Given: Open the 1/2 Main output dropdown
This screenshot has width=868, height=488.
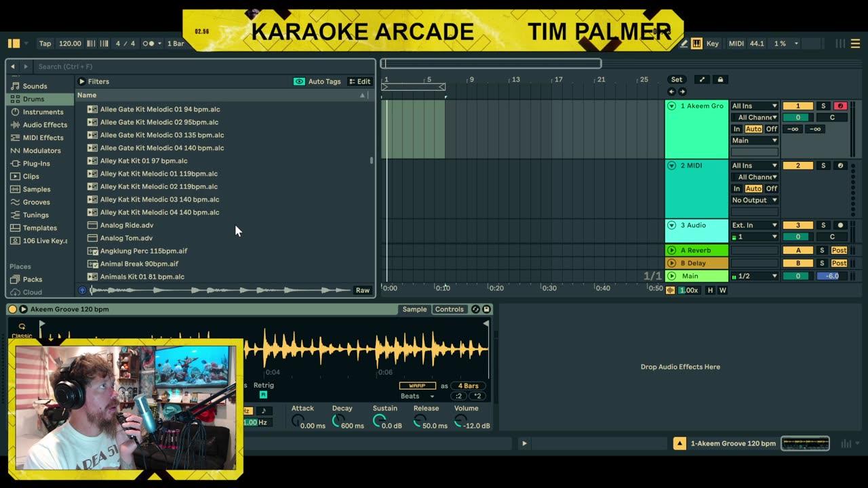Looking at the screenshot, I should coord(754,276).
